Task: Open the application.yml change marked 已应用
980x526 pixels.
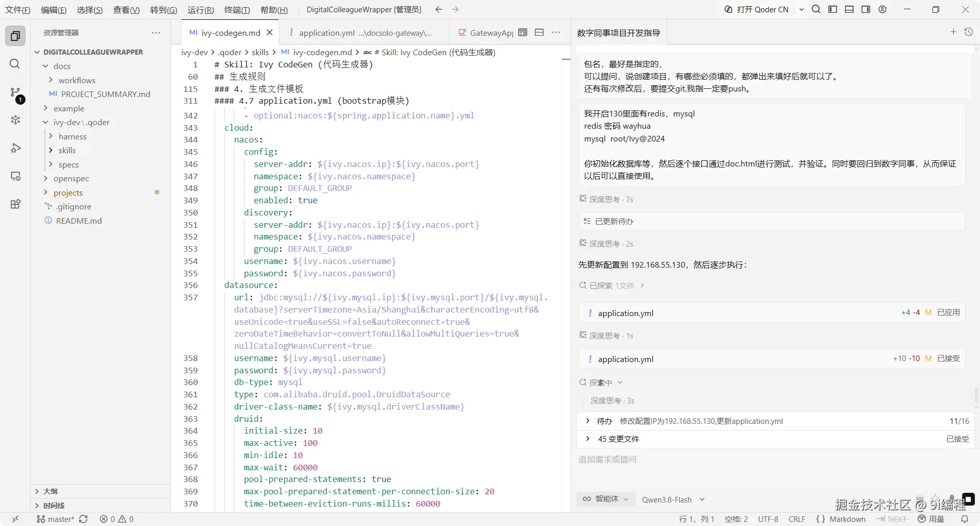Action: click(x=772, y=313)
